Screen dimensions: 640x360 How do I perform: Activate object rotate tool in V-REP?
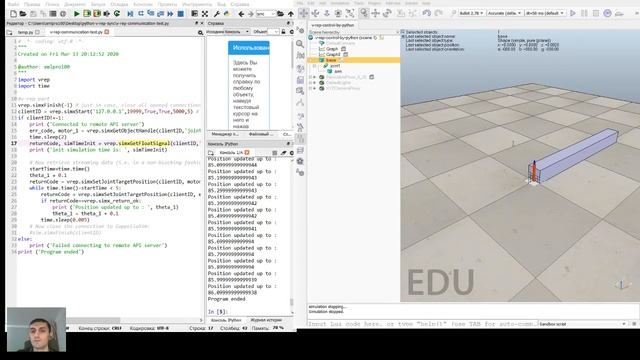click(x=387, y=13)
